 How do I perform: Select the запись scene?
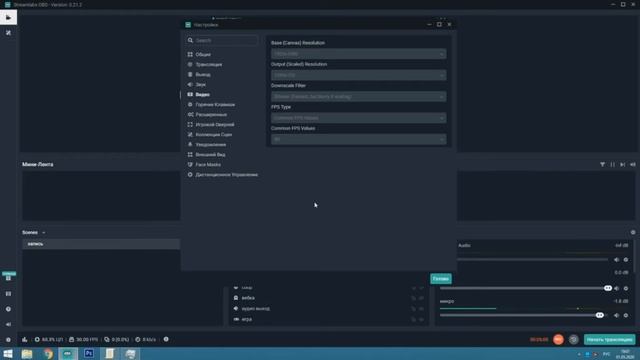click(x=101, y=244)
